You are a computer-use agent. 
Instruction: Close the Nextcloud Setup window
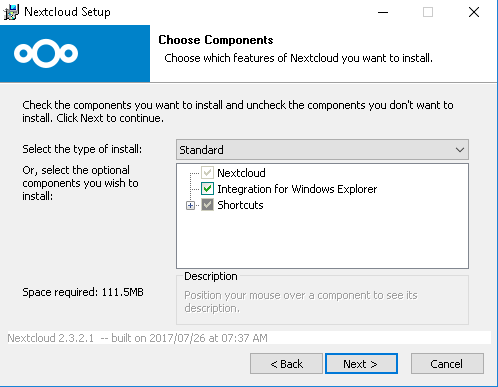pos(474,12)
